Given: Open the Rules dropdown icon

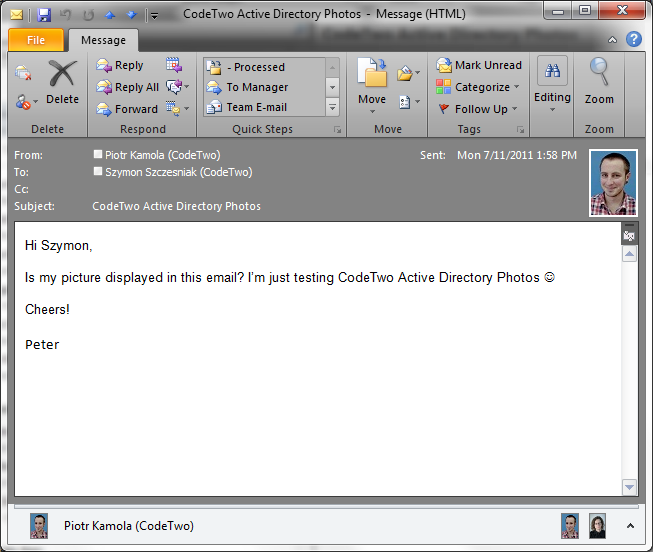Looking at the screenshot, I should (x=408, y=73).
